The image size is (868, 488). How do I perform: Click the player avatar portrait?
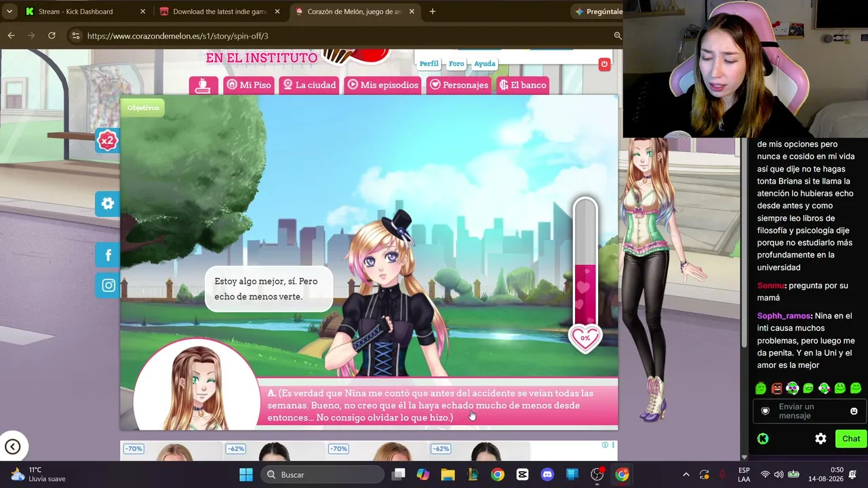197,384
